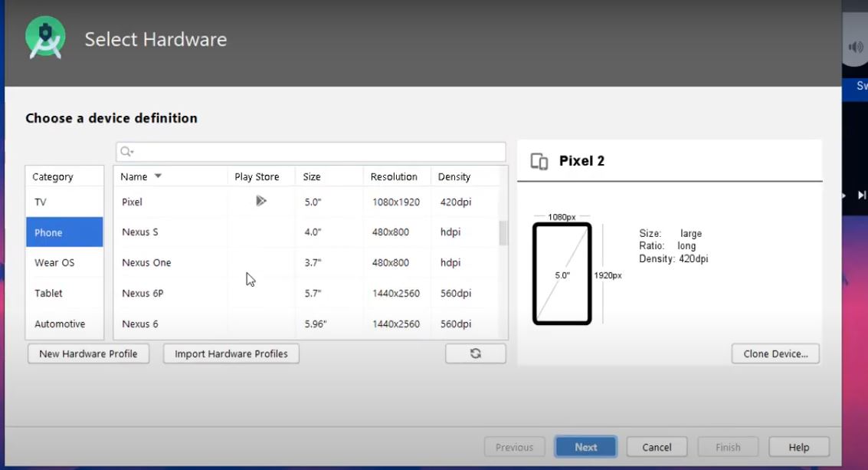Click Import Hardware Profiles button

(x=231, y=353)
